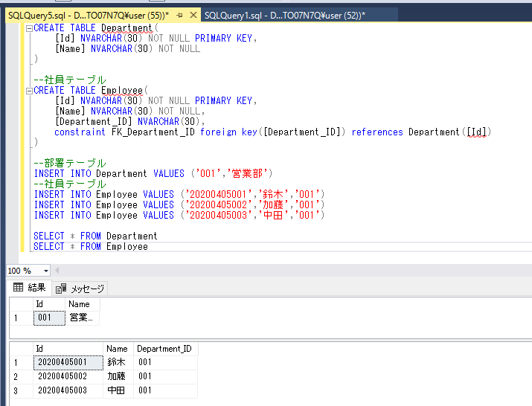Select cell 中田 in Employee results
Viewport: 532px width, 406px height.
pos(118,390)
